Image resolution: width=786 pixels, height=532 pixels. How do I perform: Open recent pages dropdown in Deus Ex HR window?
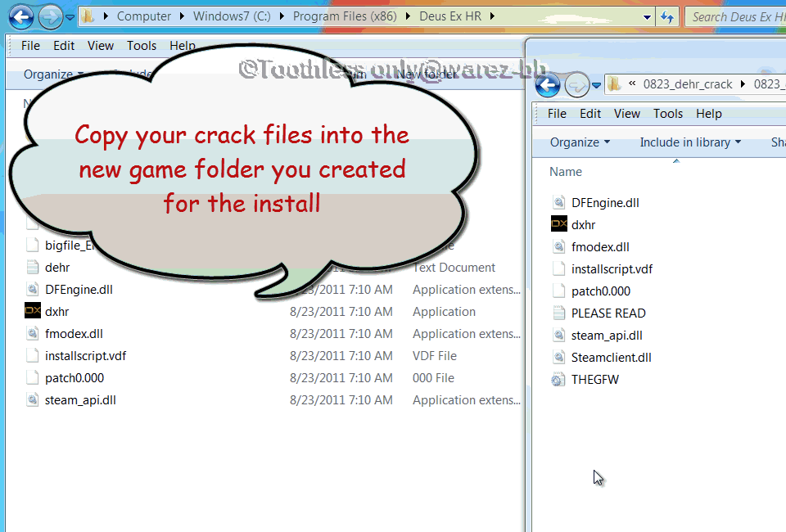pos(70,17)
